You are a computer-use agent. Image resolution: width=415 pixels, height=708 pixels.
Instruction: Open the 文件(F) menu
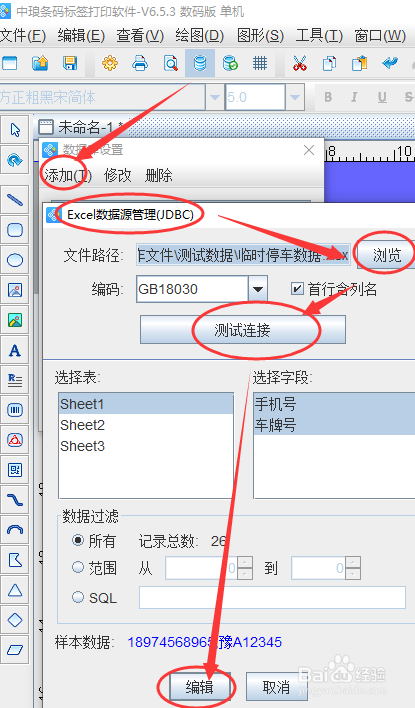tap(23, 36)
